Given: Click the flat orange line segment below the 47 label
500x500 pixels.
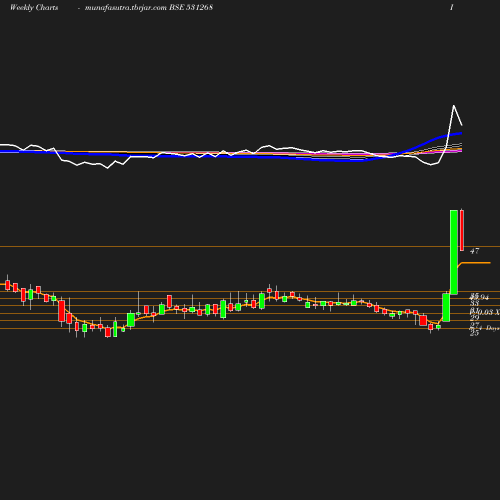Looking at the screenshot, I should [x=476, y=263].
